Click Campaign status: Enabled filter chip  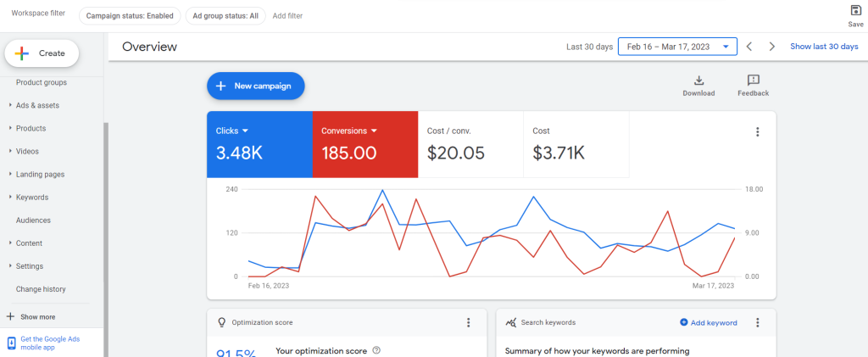click(129, 15)
